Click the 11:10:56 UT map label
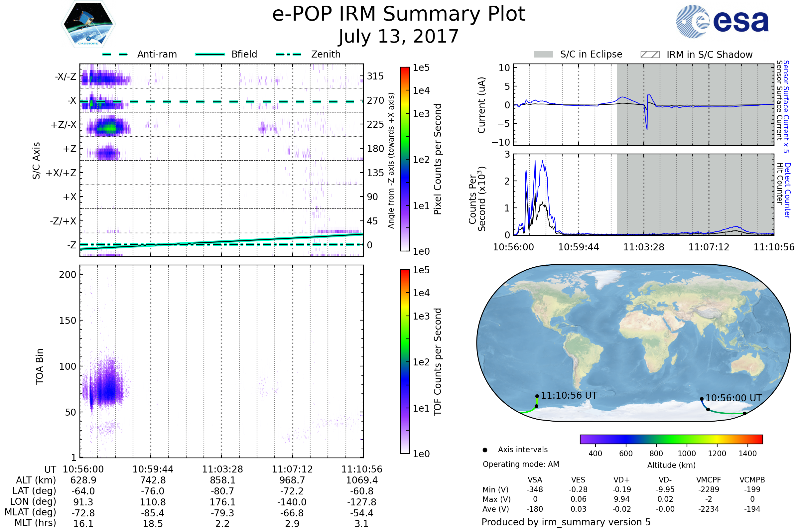The width and height of the screenshot is (798, 532). tap(569, 396)
